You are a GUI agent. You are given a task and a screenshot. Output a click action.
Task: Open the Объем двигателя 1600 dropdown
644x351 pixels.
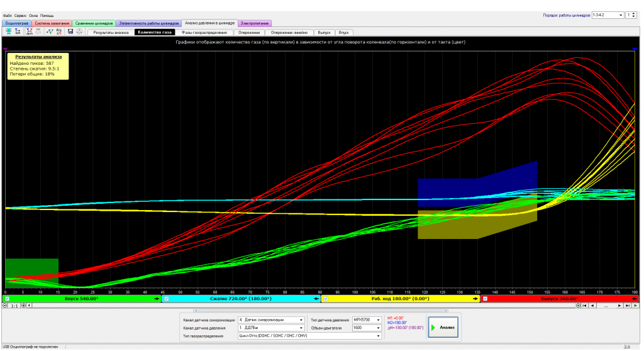[x=367, y=328]
